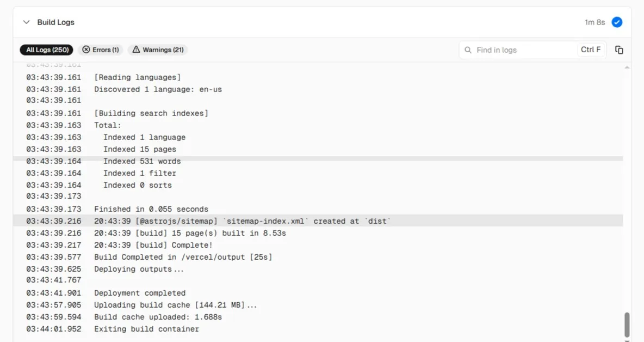Click timestamp 03:43:39.577
This screenshot has width=644, height=342.
click(54, 257)
